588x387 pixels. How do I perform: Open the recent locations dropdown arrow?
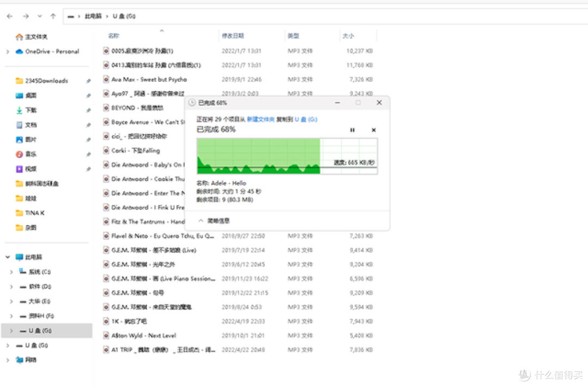40,16
